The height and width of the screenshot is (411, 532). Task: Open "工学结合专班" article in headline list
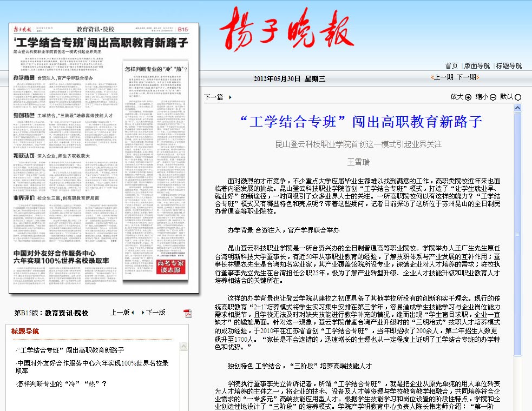(71, 350)
